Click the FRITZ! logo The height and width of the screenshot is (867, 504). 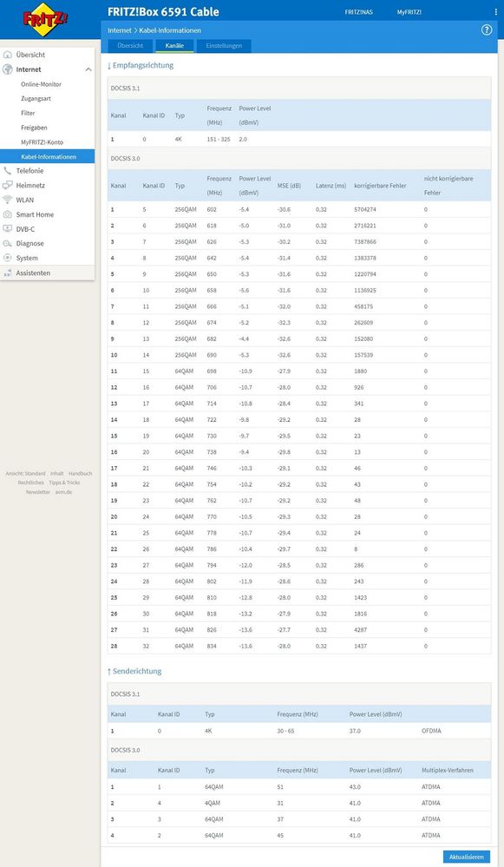click(x=47, y=21)
